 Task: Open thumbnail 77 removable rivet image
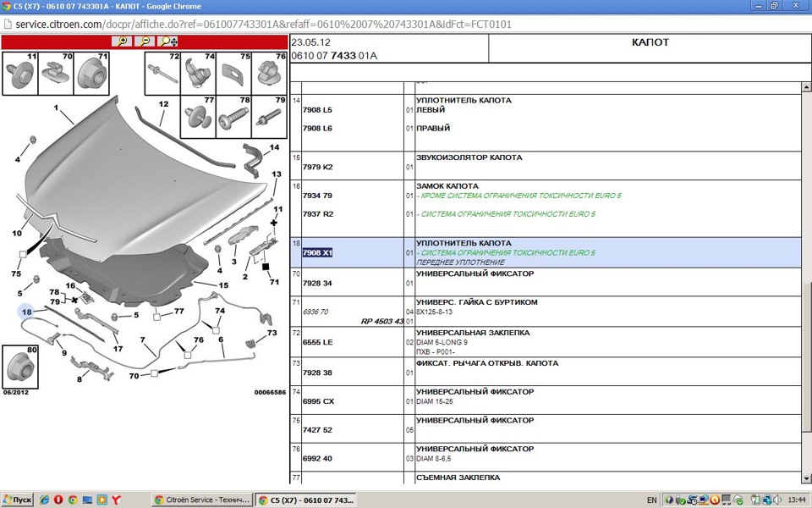198,117
